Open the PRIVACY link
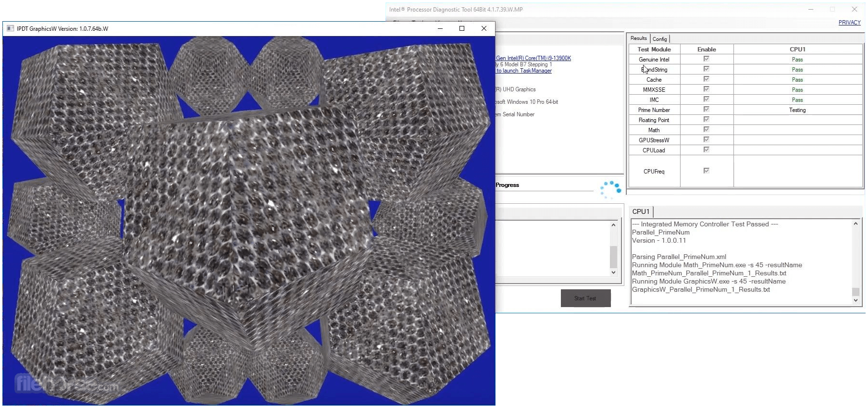This screenshot has width=868, height=408. tap(850, 23)
